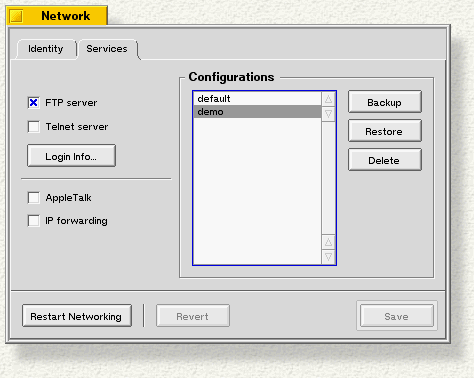Enable the IP forwarding checkbox
Screen dimensions: 474x378
[34, 221]
